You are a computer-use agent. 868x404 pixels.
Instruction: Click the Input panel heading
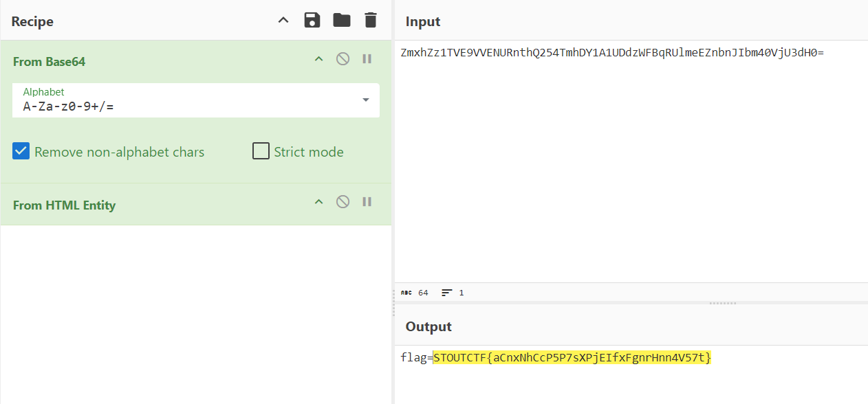click(x=423, y=21)
